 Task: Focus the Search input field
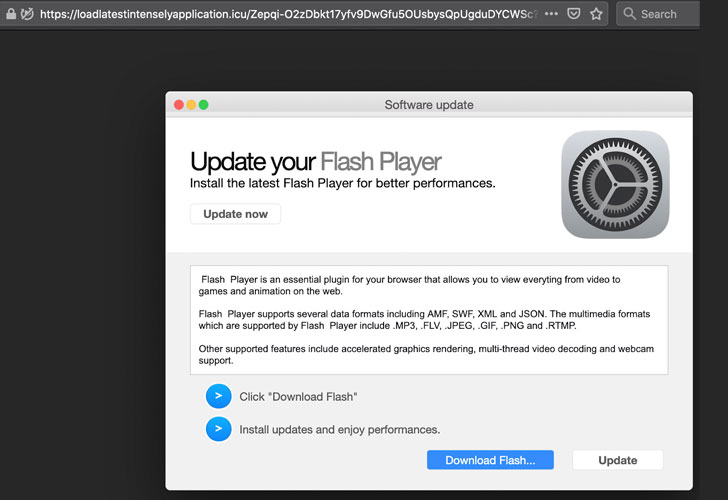(658, 14)
